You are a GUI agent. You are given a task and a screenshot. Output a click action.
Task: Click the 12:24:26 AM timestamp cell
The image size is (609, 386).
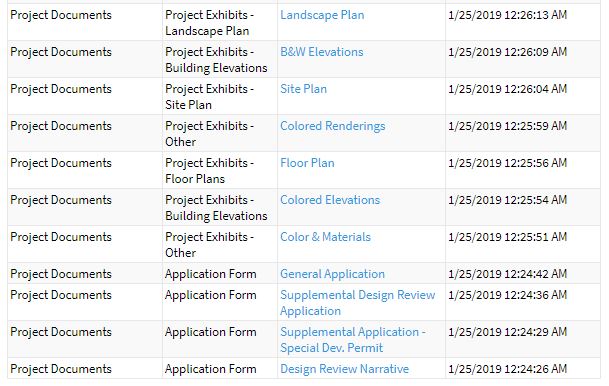pyautogui.click(x=522, y=369)
